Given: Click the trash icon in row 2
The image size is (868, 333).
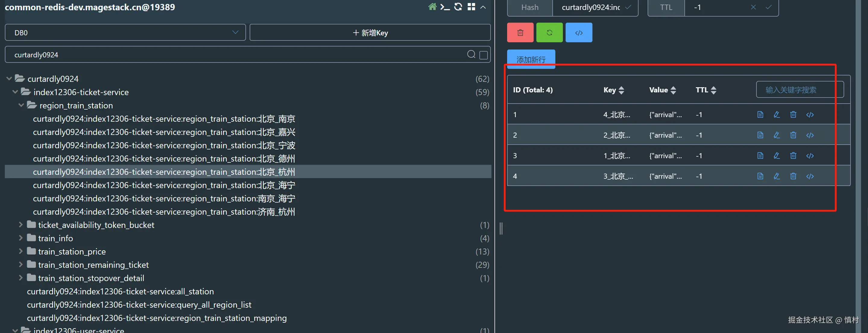Looking at the screenshot, I should point(793,135).
